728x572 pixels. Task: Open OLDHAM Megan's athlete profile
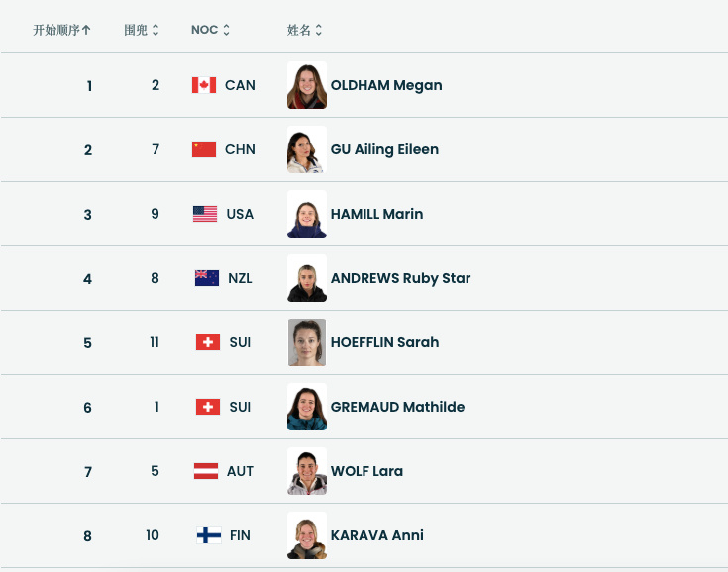click(x=386, y=85)
